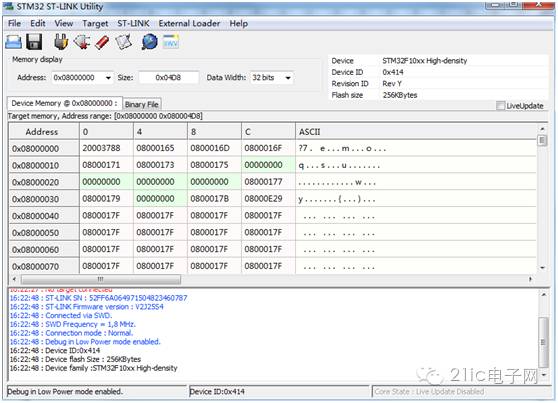The width and height of the screenshot is (558, 403).
Task: Click the 8 column header
Action: (214, 132)
